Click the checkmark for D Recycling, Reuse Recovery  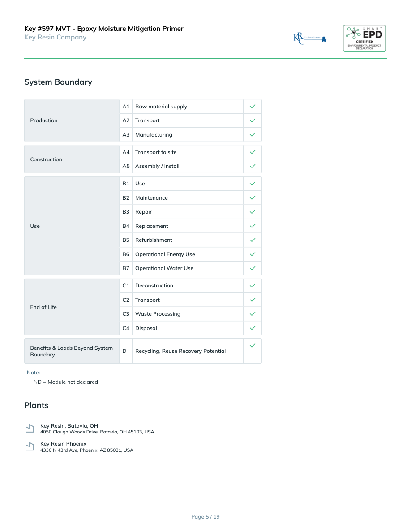coord(253,345)
